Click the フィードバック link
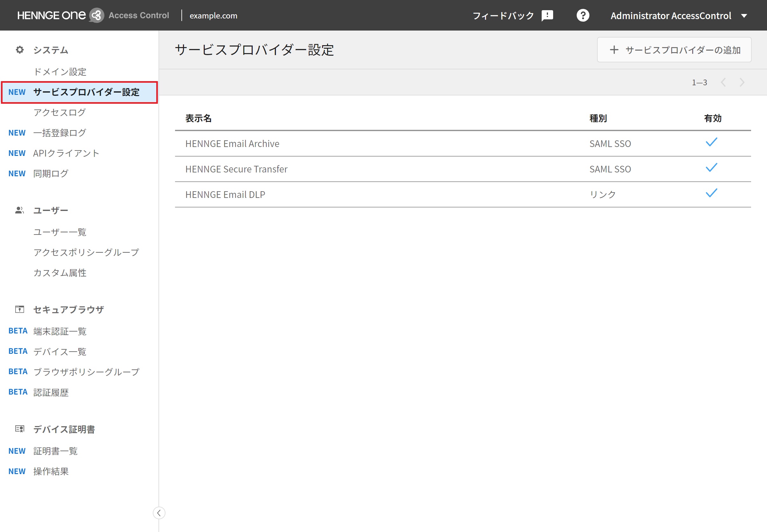 (x=503, y=16)
